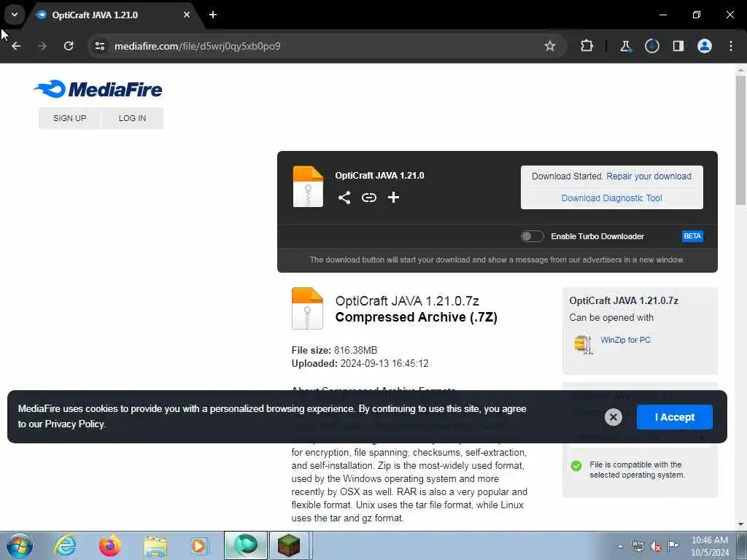
Task: Click the Action Center flag icon
Action: coord(673,545)
